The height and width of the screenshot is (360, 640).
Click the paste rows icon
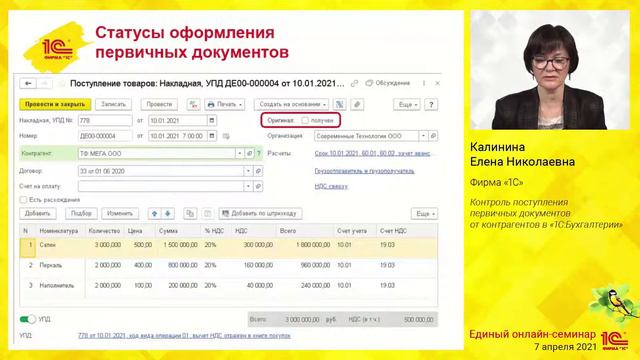207,213
